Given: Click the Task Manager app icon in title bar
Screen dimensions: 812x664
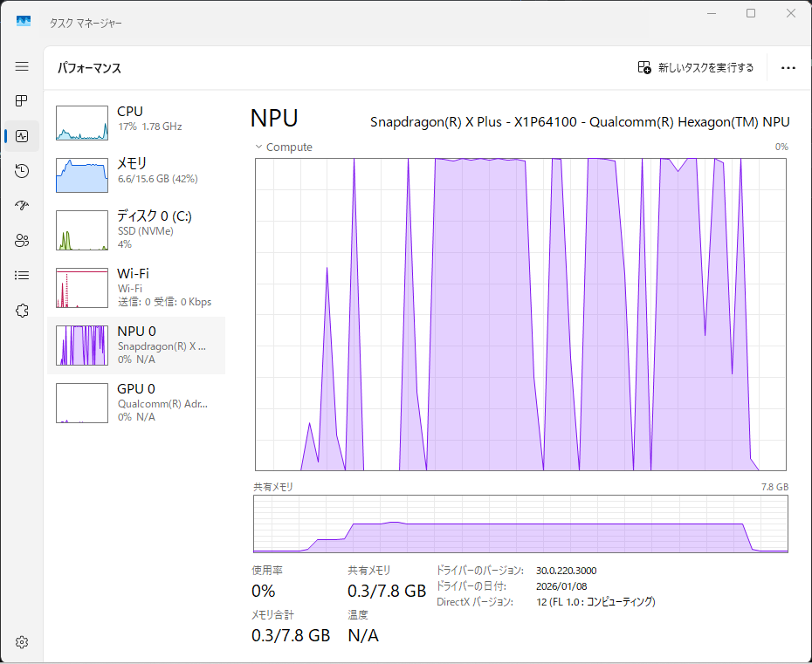Looking at the screenshot, I should [24, 21].
